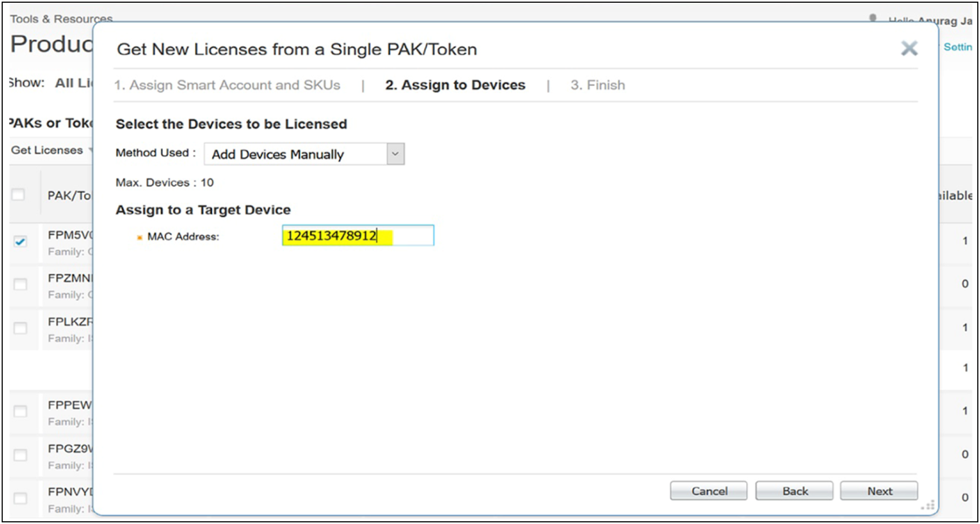Select step 3 Finish

tap(597, 85)
